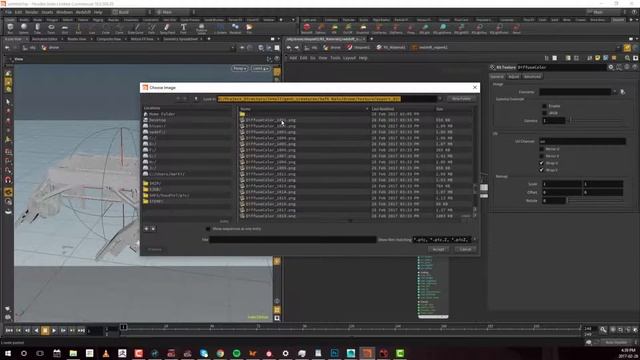The height and width of the screenshot is (360, 640).
Task: Select the Metaball shelf tool
Action: click(235, 28)
